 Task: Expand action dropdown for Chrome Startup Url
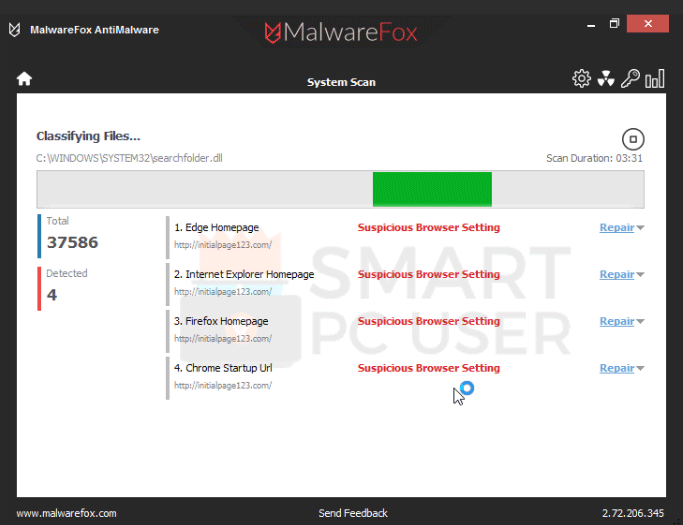[640, 369]
